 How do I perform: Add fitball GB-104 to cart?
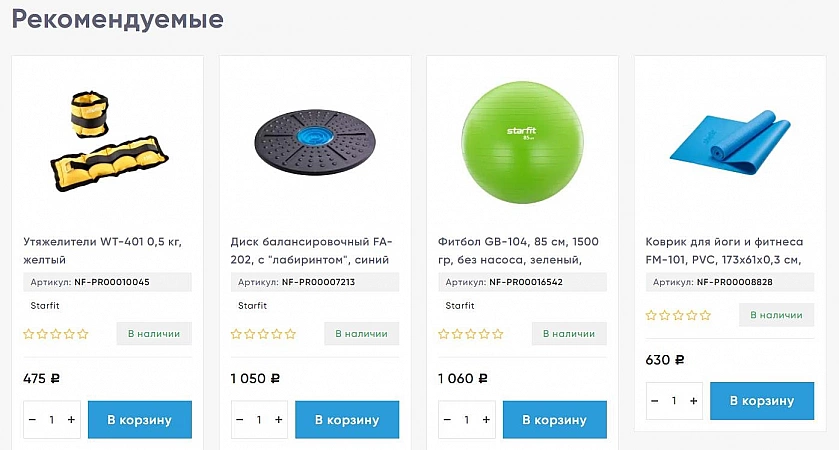(x=555, y=420)
